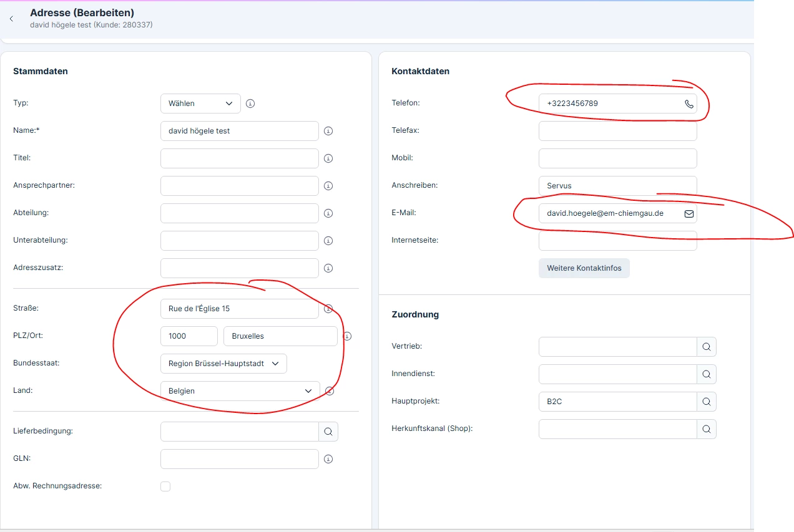The image size is (794, 532).
Task: Click subtitle 'david högele test (Kunde: 280337)'
Action: point(91,25)
